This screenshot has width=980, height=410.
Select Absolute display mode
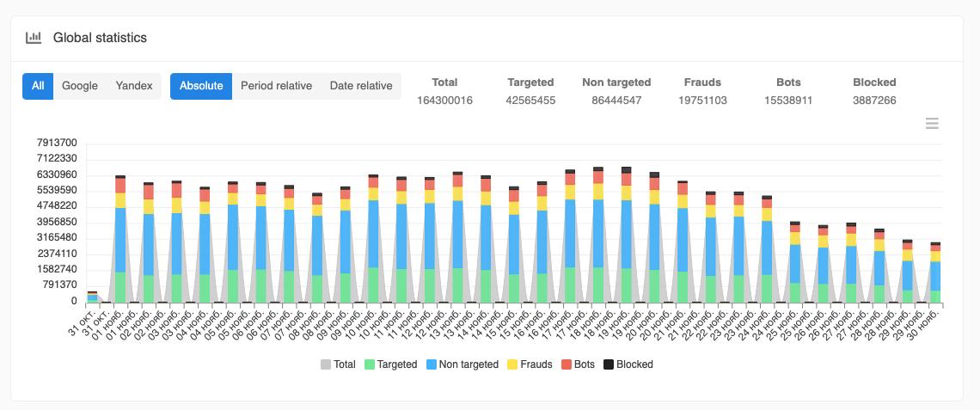201,86
